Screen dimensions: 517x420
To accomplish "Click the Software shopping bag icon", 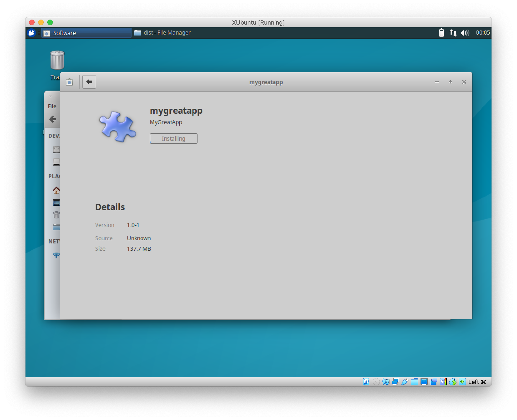I will point(69,82).
